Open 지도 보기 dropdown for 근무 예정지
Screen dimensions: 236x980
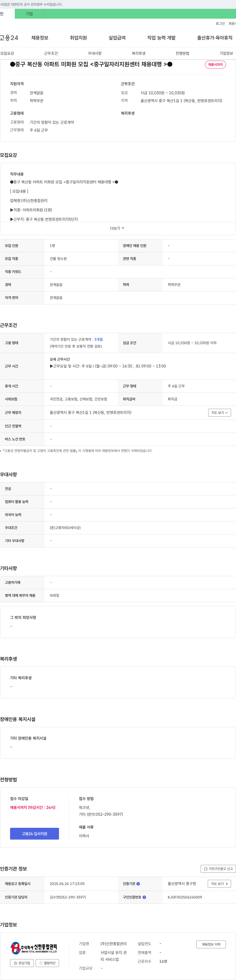[220, 412]
